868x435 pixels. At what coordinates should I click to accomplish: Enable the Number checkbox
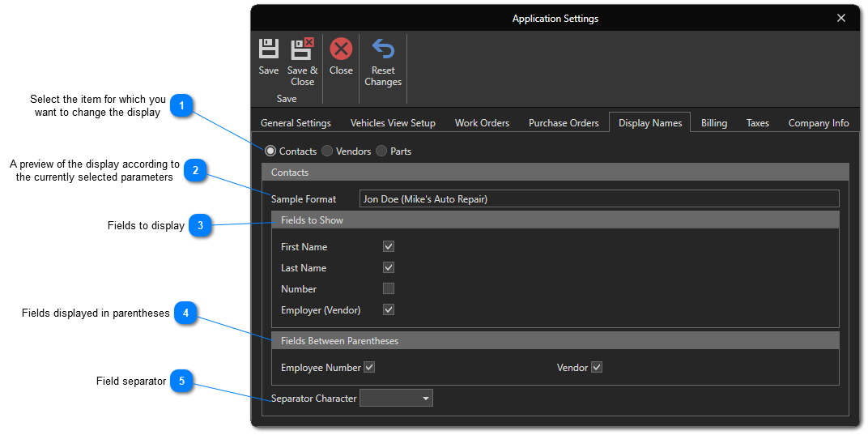point(389,288)
